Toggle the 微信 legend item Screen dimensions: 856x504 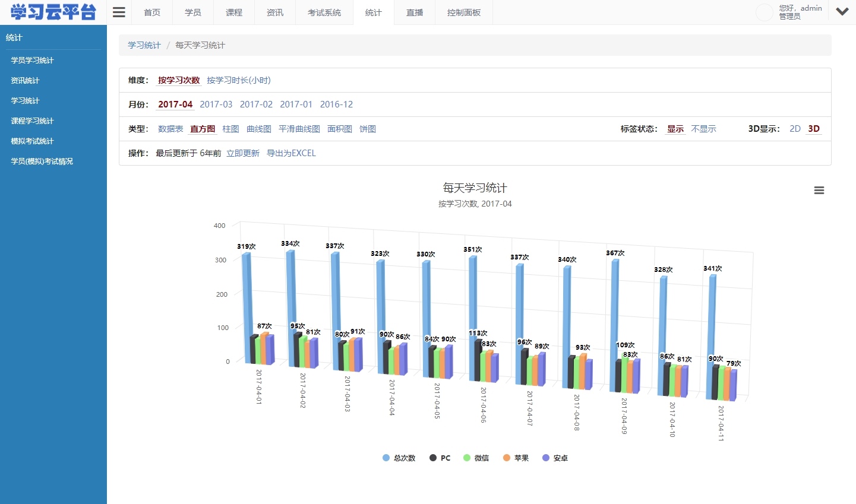pyautogui.click(x=476, y=457)
